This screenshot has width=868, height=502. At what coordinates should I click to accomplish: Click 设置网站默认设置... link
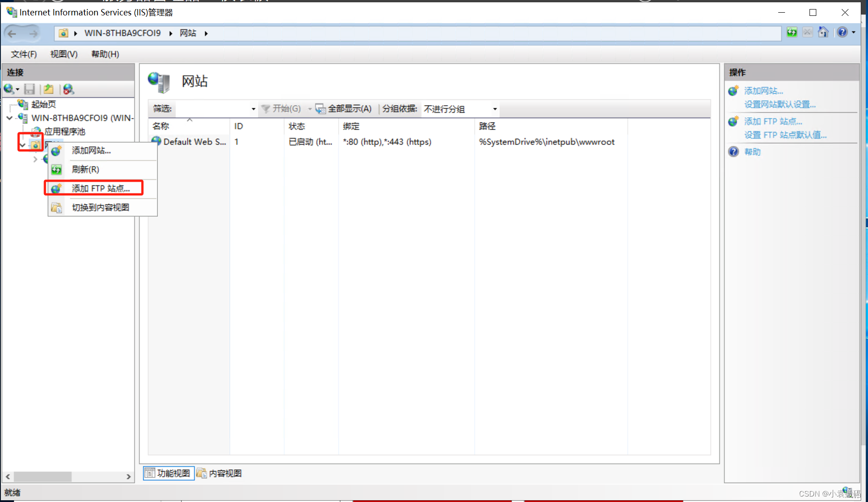(x=780, y=104)
